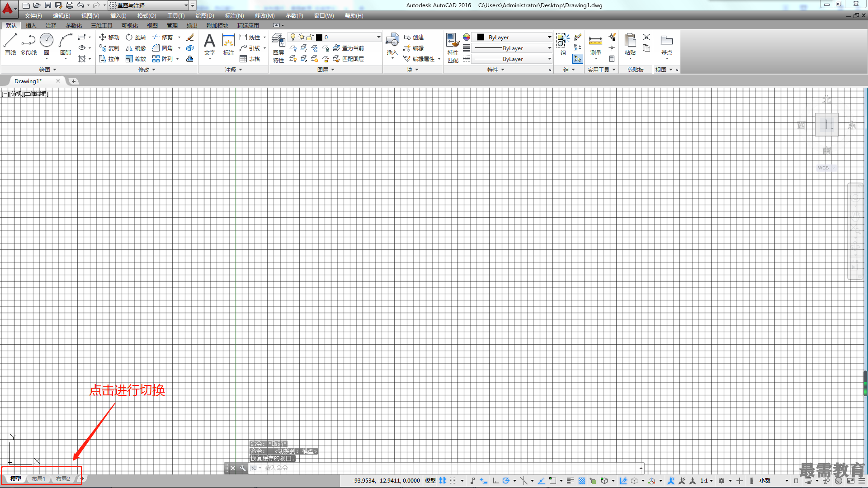Expand the 注释 panel

[234, 70]
